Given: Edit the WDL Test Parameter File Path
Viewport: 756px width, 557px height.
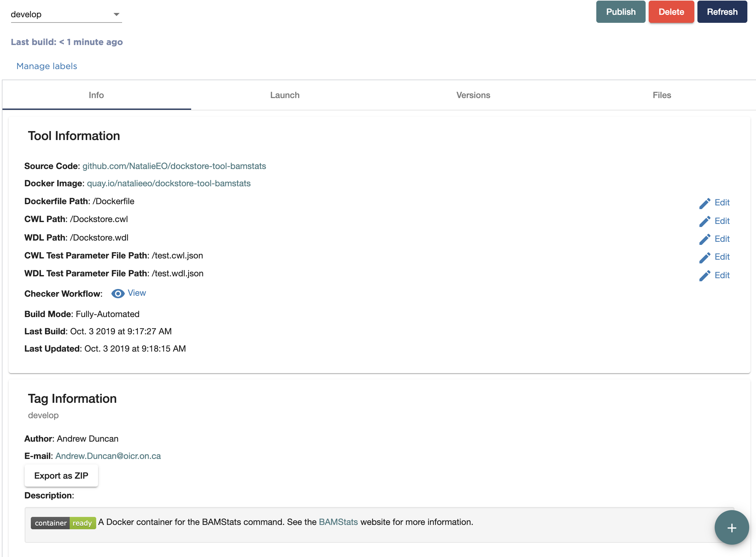Looking at the screenshot, I should coord(721,275).
